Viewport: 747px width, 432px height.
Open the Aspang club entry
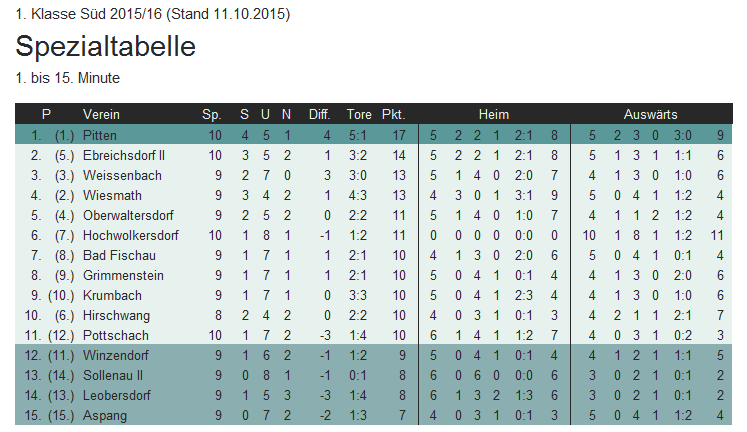click(105, 415)
